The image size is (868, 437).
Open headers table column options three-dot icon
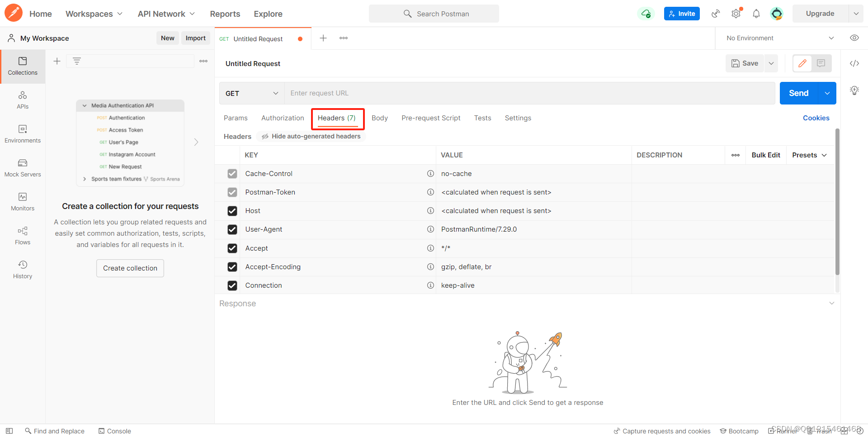tap(736, 155)
